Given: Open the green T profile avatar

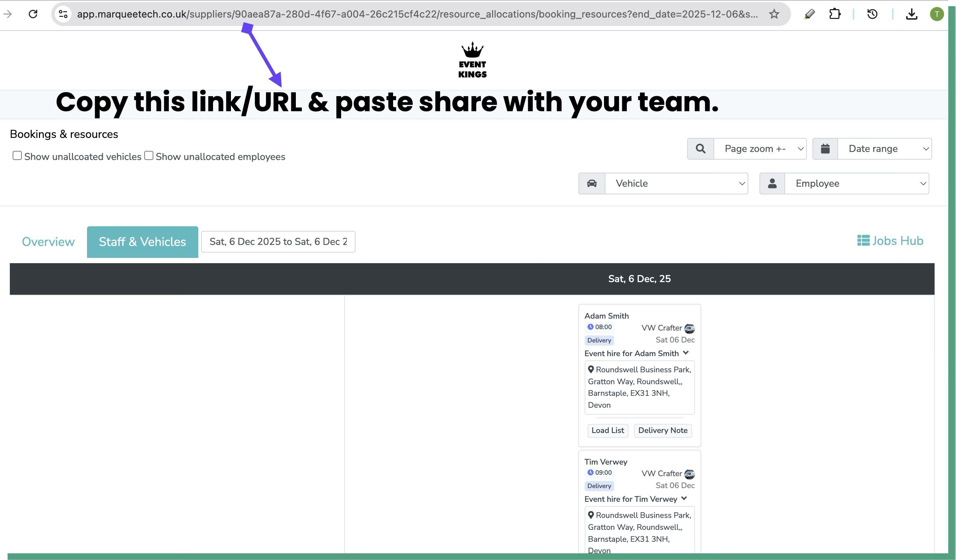Looking at the screenshot, I should 937,14.
